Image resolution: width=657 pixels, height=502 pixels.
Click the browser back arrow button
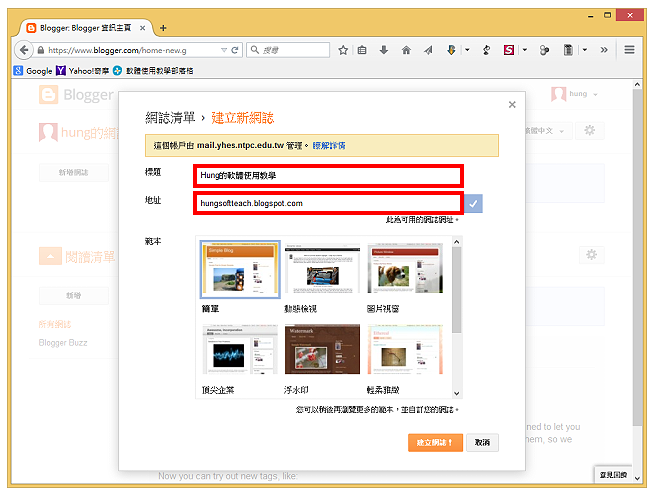pos(24,50)
